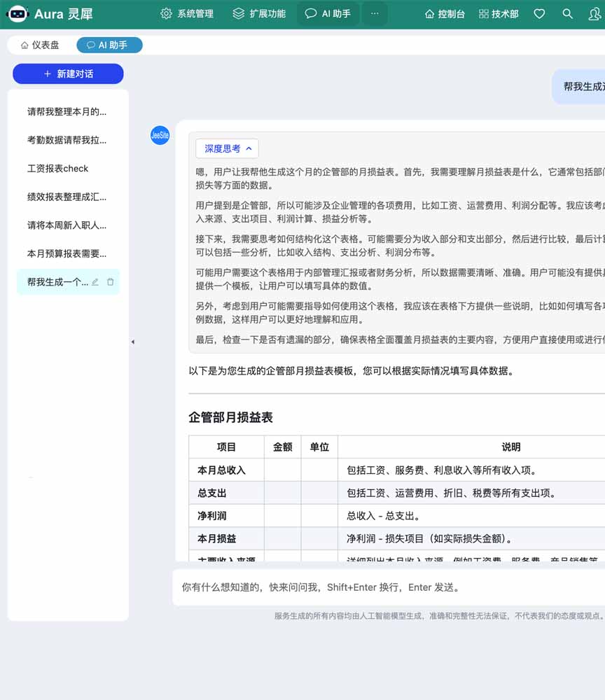Open the user profile icon

click(x=594, y=14)
